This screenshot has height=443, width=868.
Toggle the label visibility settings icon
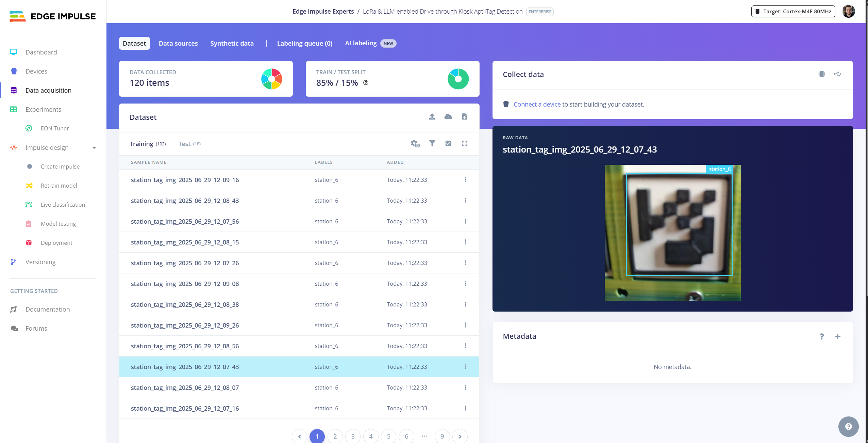point(415,143)
